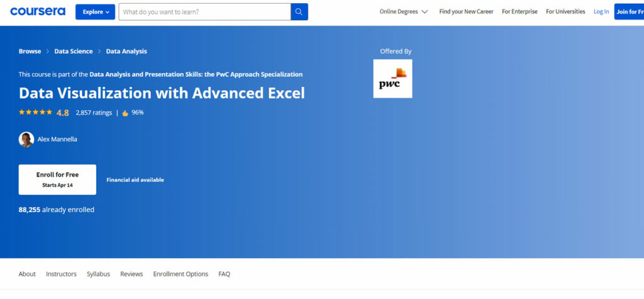The width and height of the screenshot is (644, 299).
Task: Click the search input field
Action: pos(205,12)
